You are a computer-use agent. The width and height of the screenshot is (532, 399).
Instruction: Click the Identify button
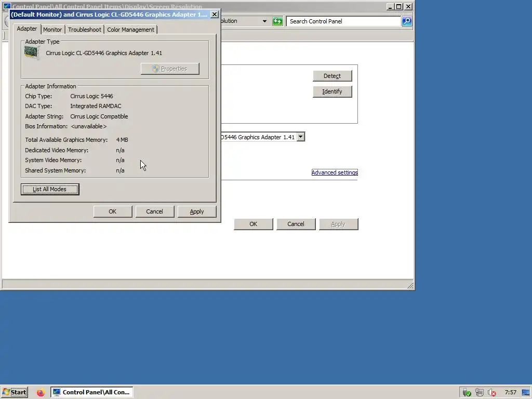332,91
